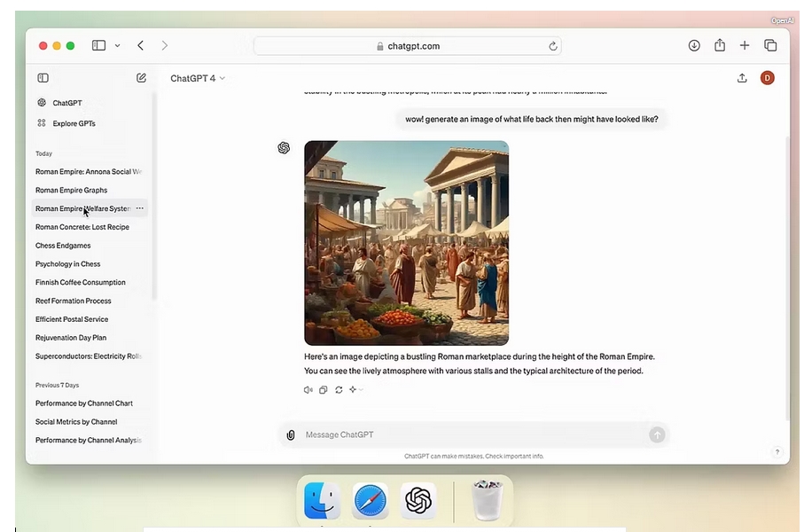
Task: Open a new tab with the plus icon
Action: (x=745, y=45)
